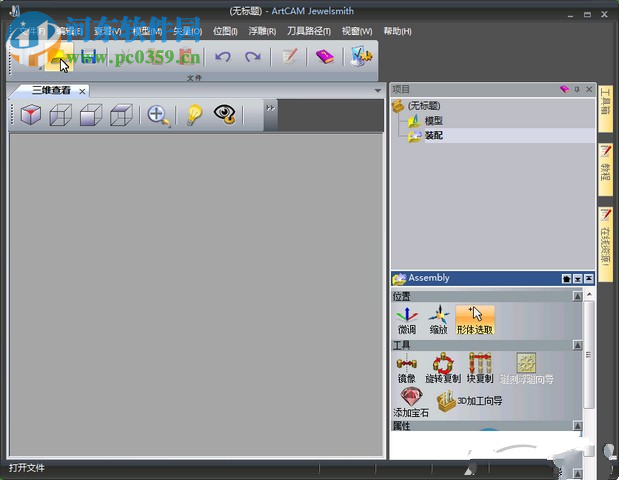Click the purple help book in the 项目 panel header

(565, 89)
